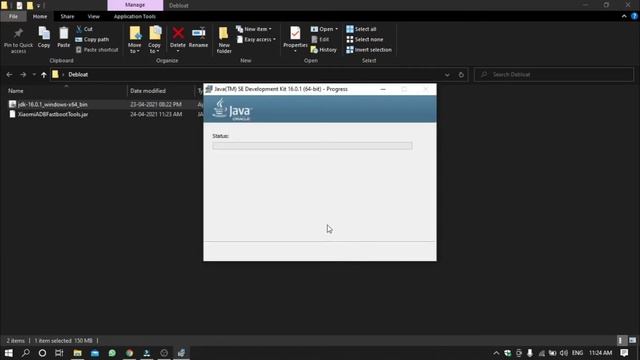Open recent locations dropdown arrow
This screenshot has width=640, height=360.
tap(34, 75)
